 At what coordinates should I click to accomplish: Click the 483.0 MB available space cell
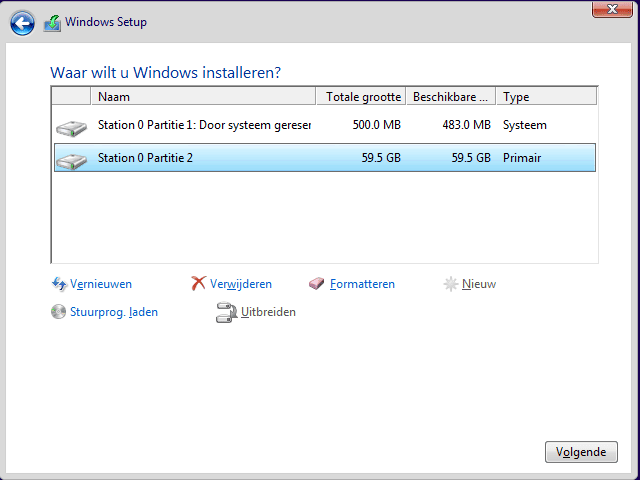click(x=466, y=125)
